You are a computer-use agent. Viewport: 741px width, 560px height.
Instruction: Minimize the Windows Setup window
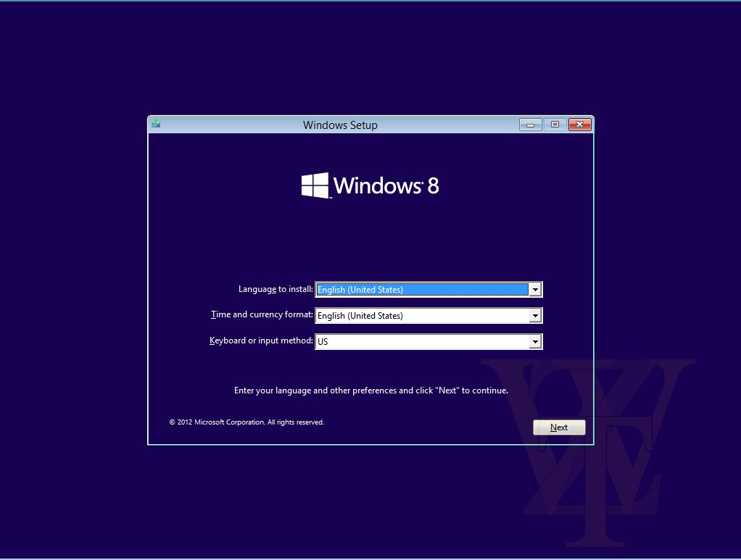point(530,125)
